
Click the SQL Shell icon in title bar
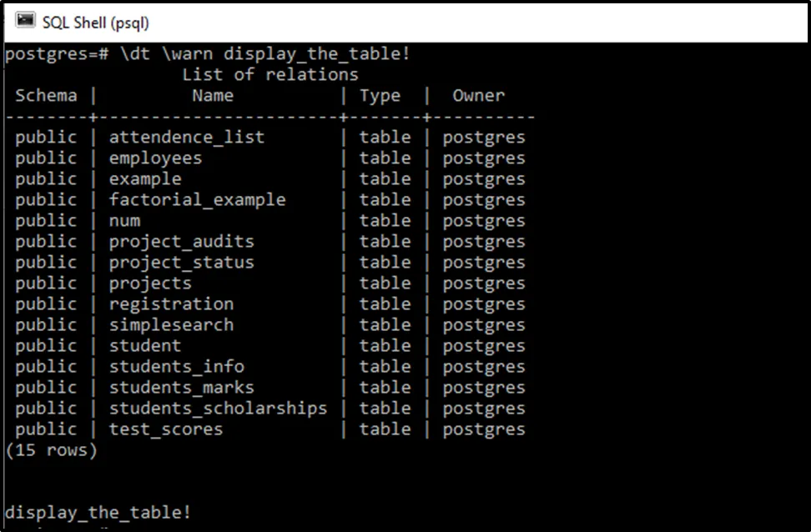click(26, 22)
